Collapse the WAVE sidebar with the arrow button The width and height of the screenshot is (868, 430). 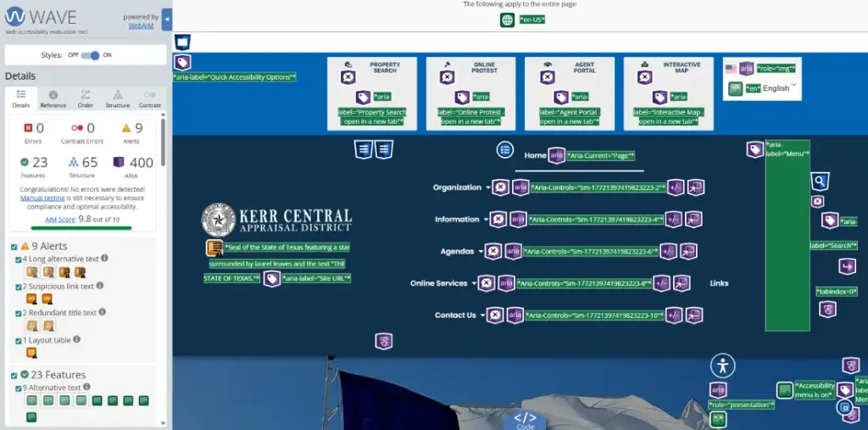click(167, 20)
